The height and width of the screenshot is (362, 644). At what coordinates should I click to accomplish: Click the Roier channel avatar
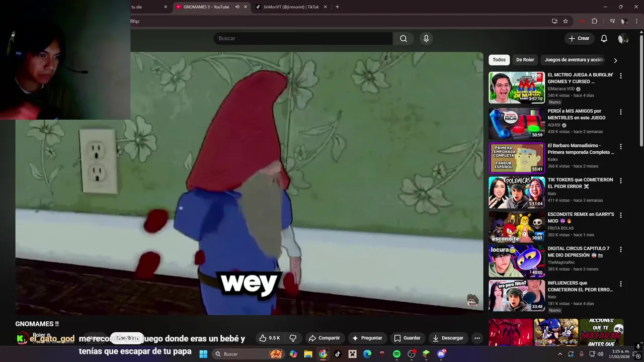22,338
